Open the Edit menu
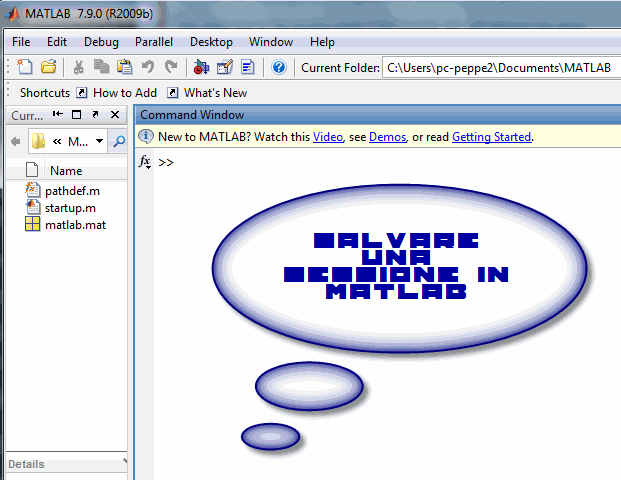This screenshot has width=621, height=480. (x=57, y=42)
